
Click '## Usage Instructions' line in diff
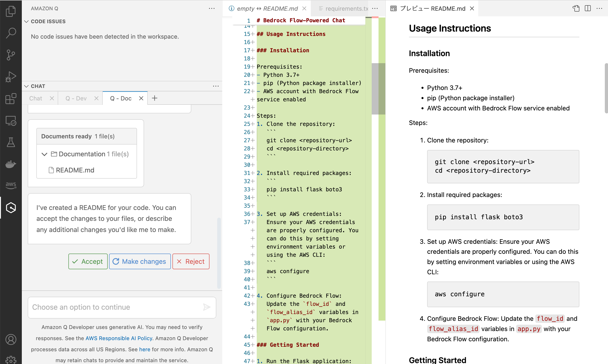click(x=291, y=34)
